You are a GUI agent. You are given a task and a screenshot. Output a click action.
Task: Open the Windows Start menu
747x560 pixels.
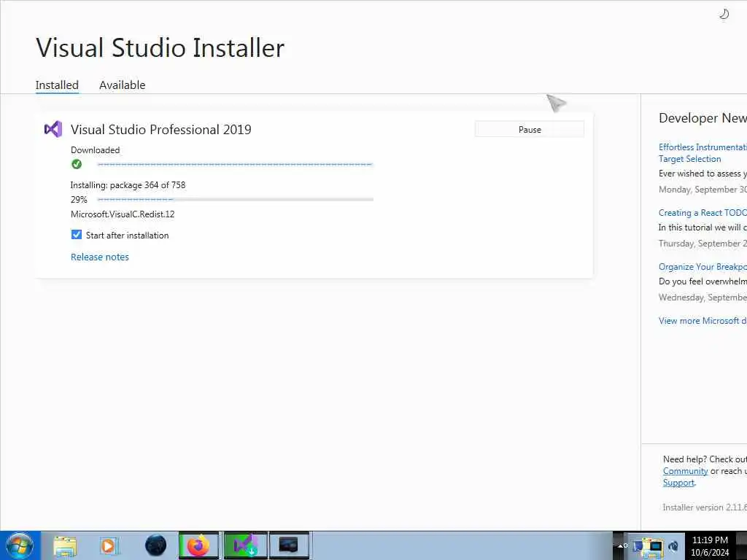(20, 545)
